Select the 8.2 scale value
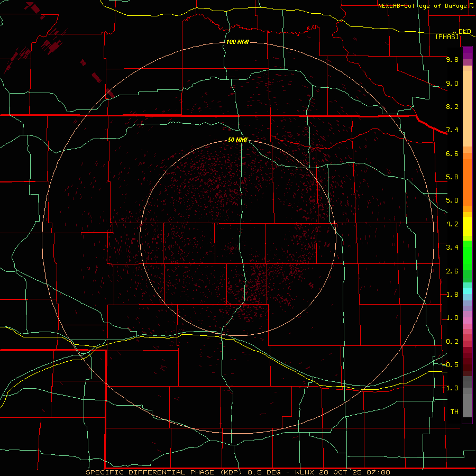 click(x=452, y=106)
